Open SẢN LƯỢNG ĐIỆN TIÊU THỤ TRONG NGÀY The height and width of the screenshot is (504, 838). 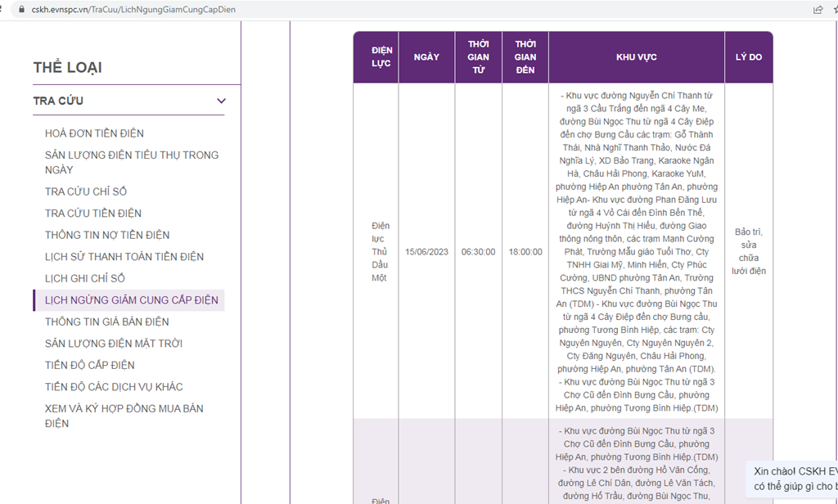[132, 163]
